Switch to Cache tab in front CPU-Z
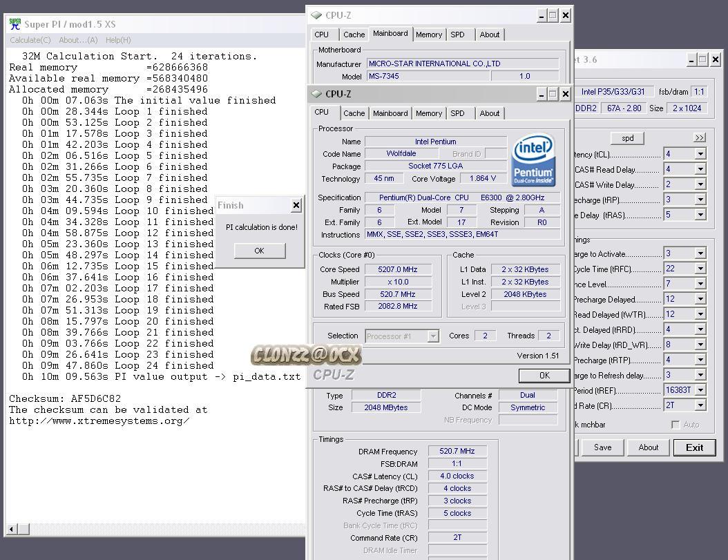Viewport: 728px width, 560px height. (354, 113)
